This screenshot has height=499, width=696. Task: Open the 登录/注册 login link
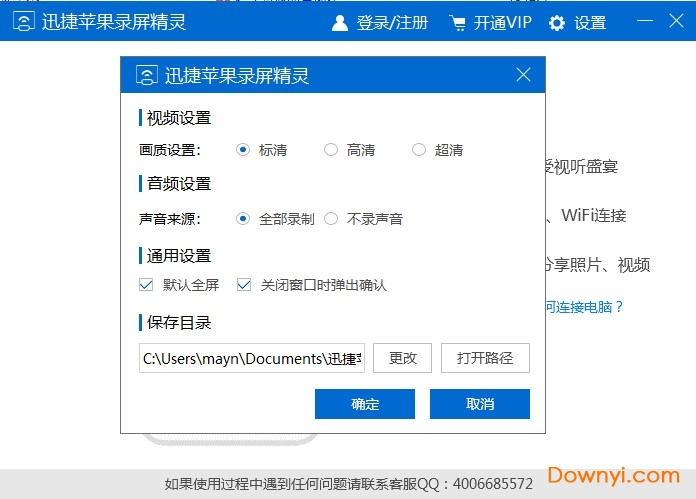coord(392,23)
